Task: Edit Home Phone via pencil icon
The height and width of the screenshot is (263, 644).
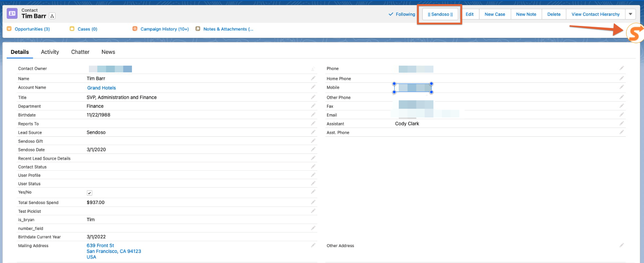Action: point(622,78)
